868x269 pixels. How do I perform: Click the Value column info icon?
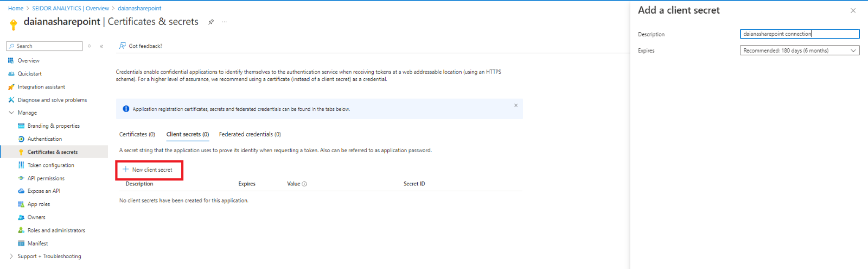[x=304, y=184]
